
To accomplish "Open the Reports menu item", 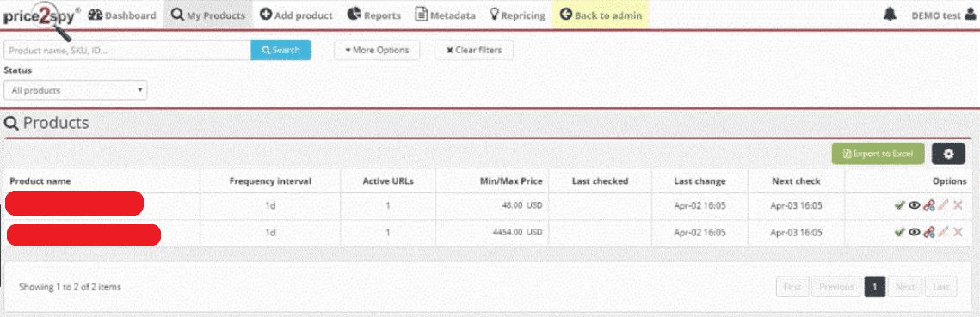I will (x=373, y=15).
